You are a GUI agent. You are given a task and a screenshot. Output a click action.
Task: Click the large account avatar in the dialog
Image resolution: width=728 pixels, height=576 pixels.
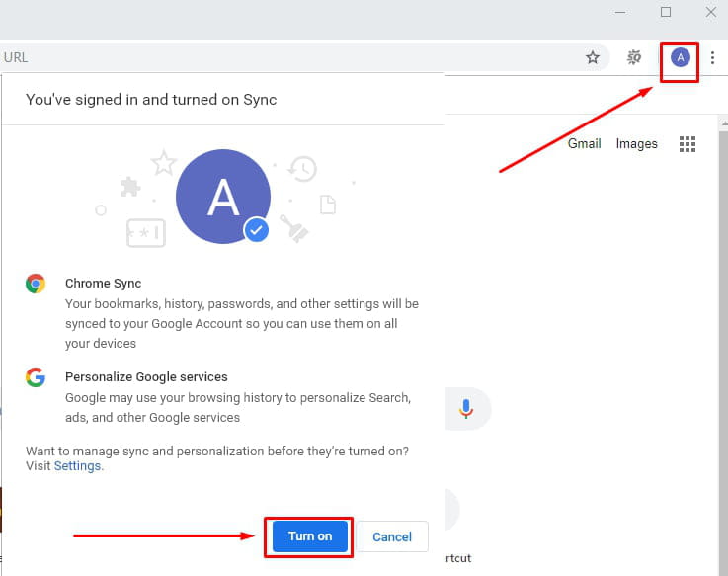[x=222, y=199]
